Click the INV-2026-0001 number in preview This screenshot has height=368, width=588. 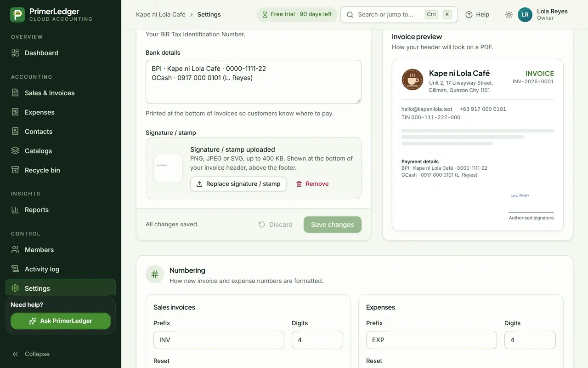[x=533, y=81]
